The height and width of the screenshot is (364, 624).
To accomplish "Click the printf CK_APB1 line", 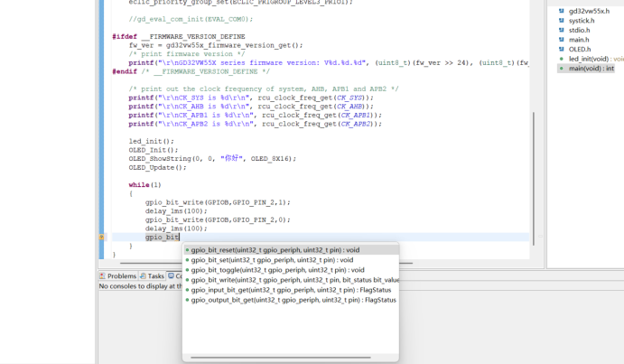I will tap(255, 116).
